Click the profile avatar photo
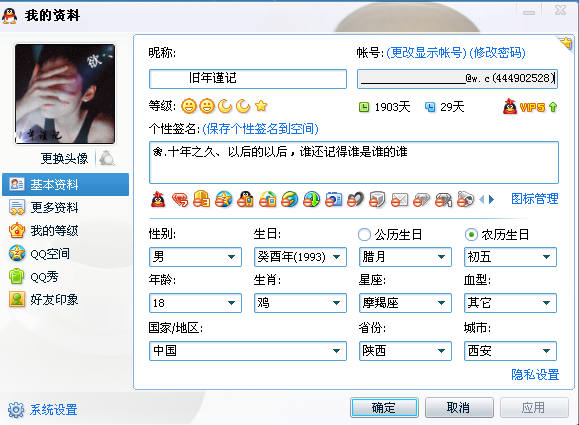The height and width of the screenshot is (425, 579). 65,94
